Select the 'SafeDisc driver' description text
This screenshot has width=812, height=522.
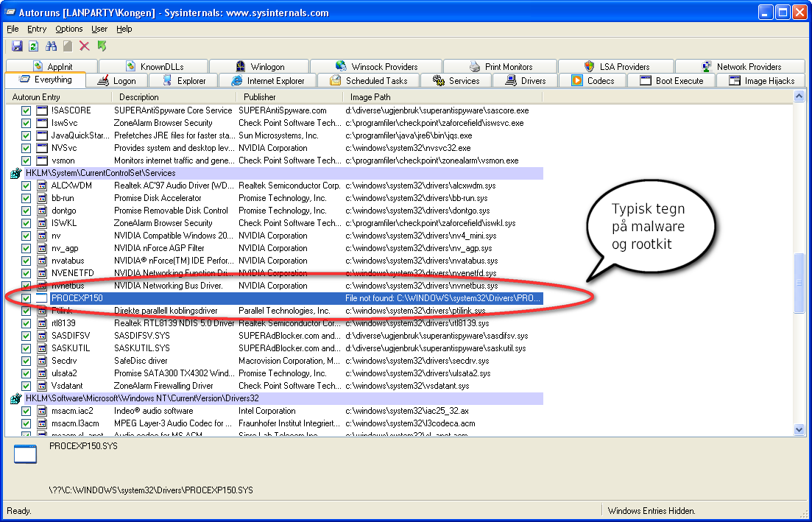tap(141, 361)
